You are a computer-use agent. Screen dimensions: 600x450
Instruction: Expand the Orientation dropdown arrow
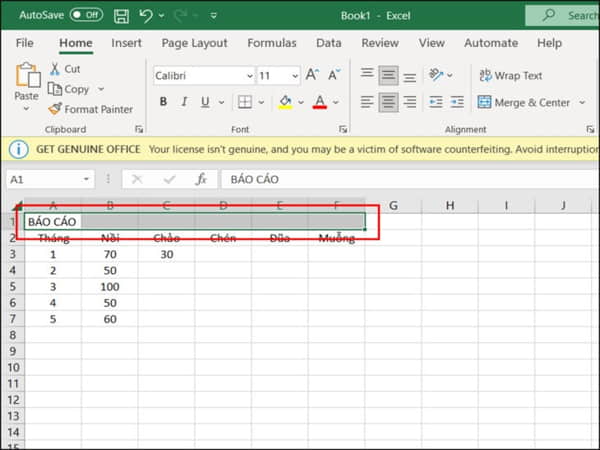(x=450, y=75)
